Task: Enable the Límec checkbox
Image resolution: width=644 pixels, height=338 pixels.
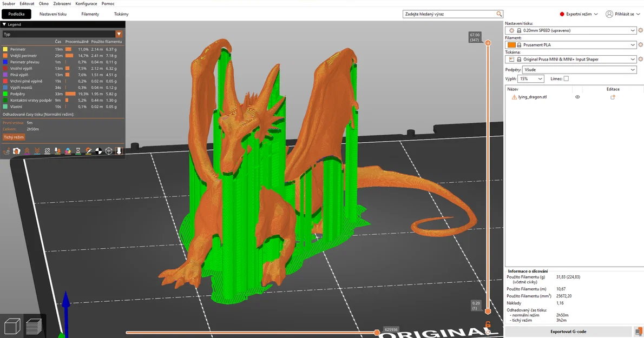Action: [566, 79]
